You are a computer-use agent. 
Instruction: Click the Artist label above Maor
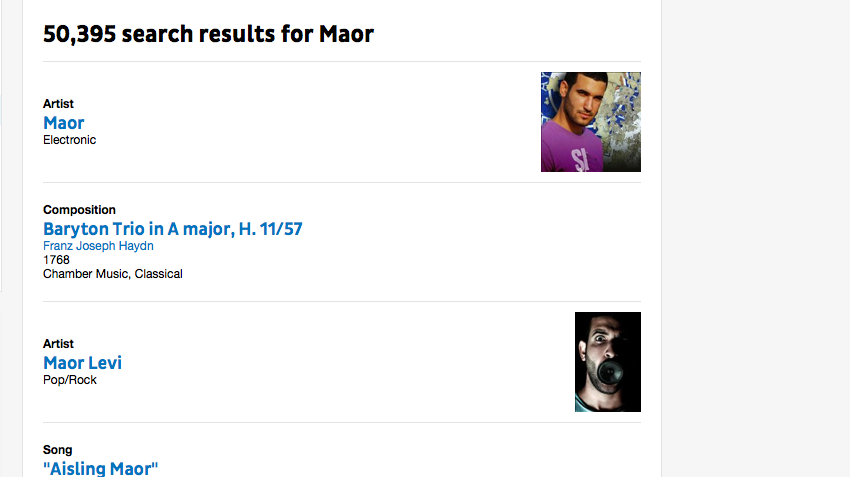58,104
